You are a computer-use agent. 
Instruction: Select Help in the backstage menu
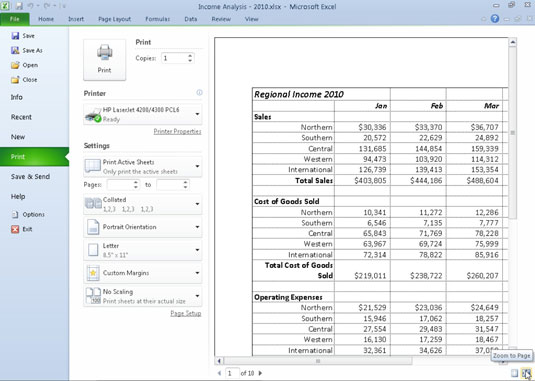[34, 196]
